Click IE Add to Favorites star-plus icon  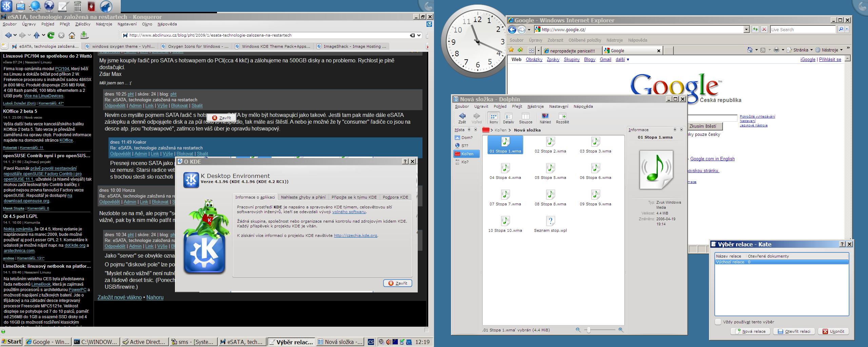tap(520, 50)
